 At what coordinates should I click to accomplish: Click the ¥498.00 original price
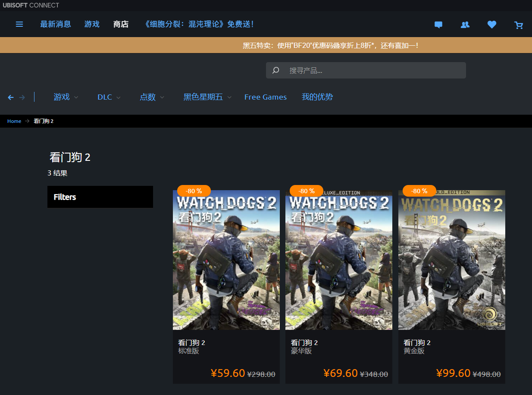pyautogui.click(x=487, y=374)
